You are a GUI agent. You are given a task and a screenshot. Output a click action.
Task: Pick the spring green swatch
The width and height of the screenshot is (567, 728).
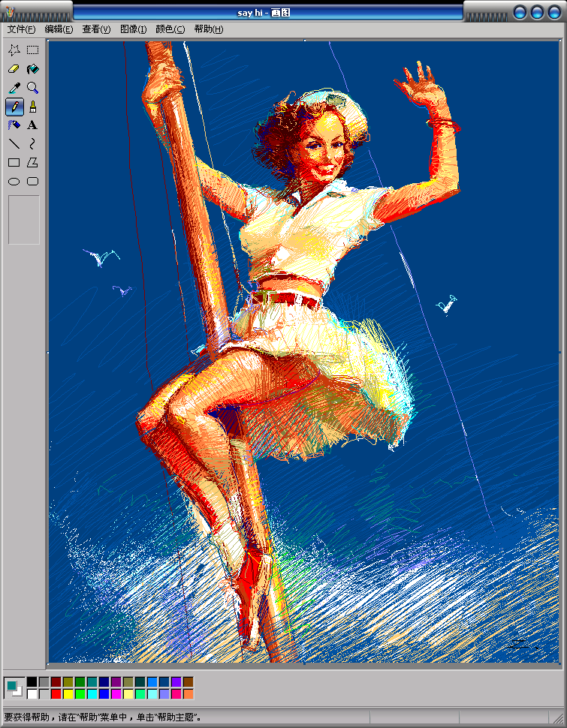coord(140,694)
